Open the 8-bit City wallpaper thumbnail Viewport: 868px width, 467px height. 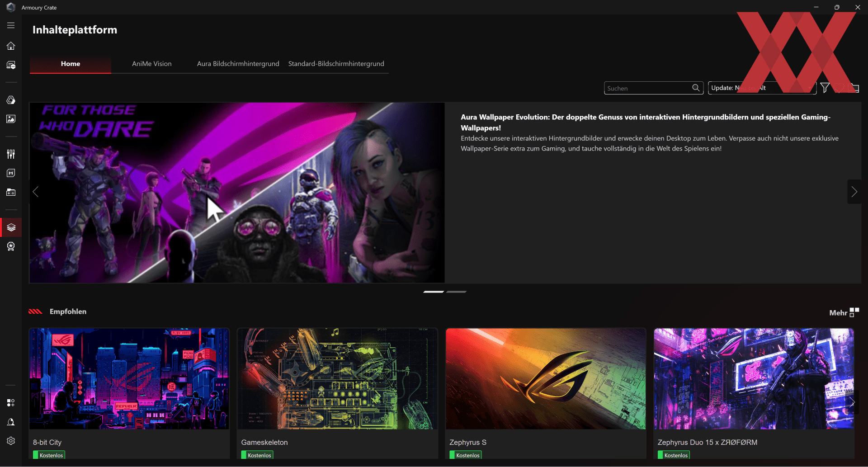click(129, 379)
